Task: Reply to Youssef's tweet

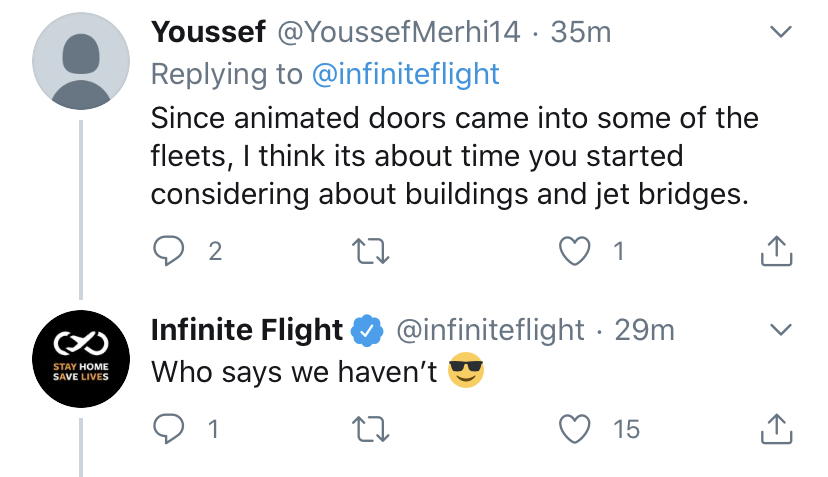Action: pyautogui.click(x=168, y=252)
